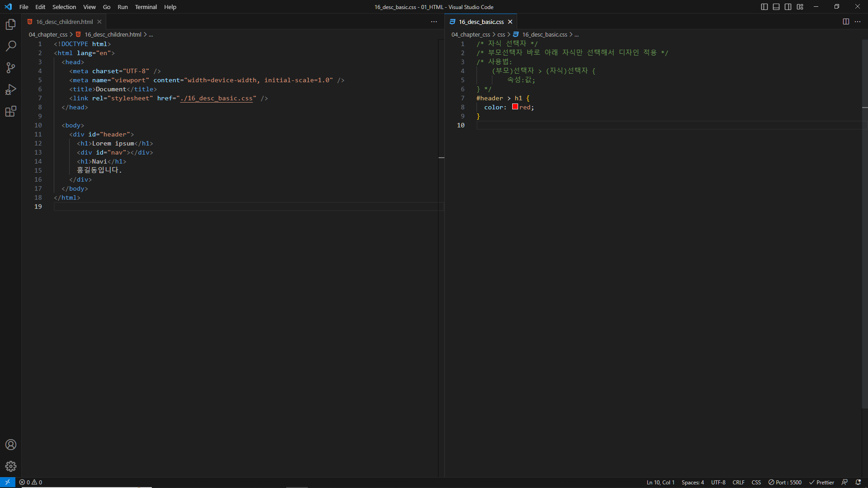This screenshot has width=868, height=488.
Task: Open the Accounts menu icon
Action: point(11,445)
